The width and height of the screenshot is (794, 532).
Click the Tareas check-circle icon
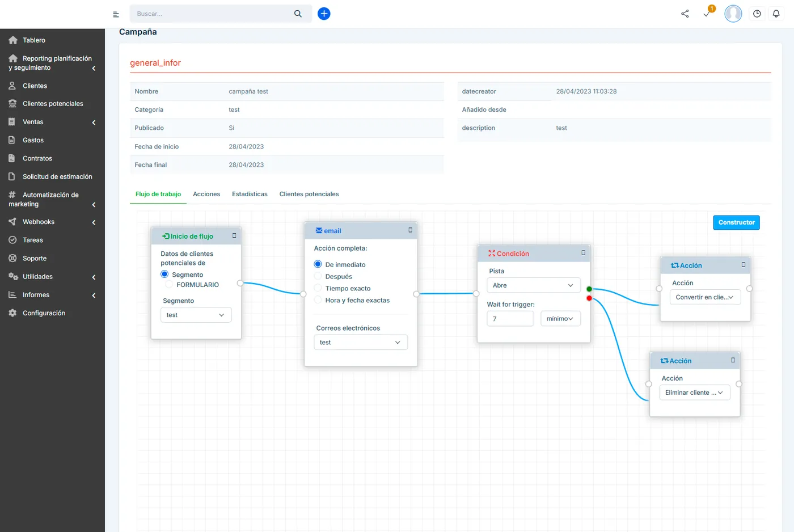coord(12,240)
